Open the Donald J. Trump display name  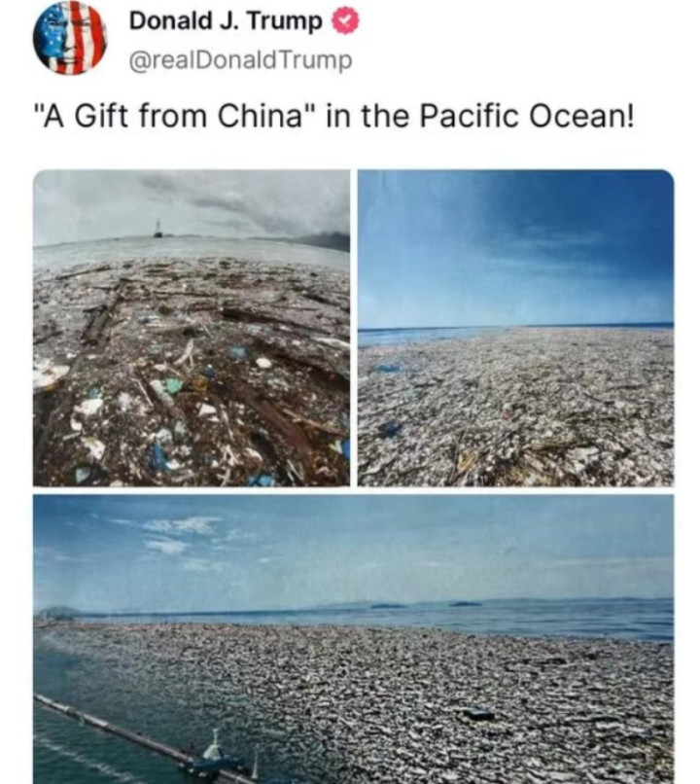coord(226,21)
